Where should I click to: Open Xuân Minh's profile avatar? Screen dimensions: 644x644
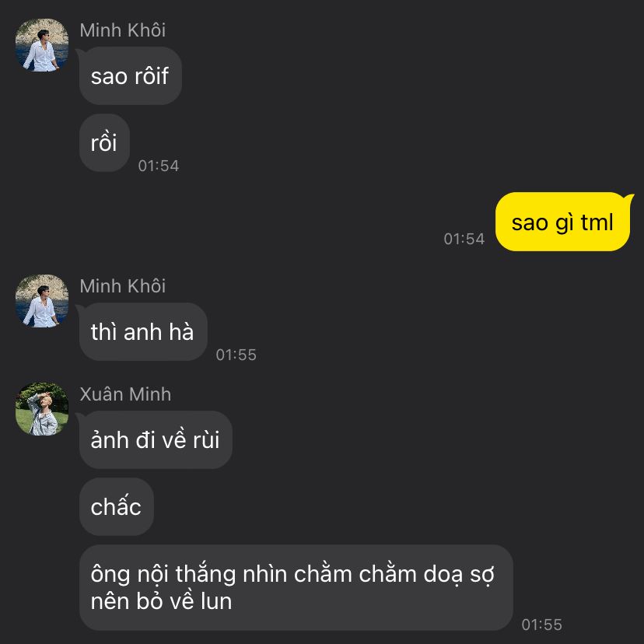[x=42, y=409]
